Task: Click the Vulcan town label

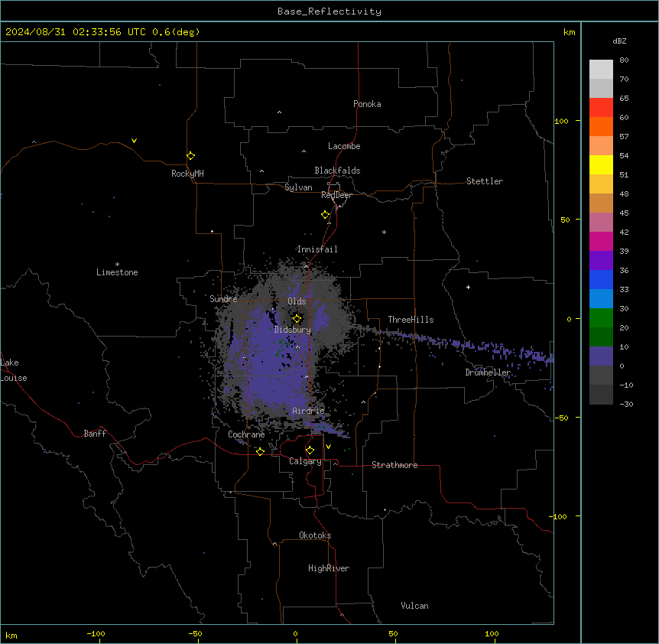Action: [x=414, y=606]
